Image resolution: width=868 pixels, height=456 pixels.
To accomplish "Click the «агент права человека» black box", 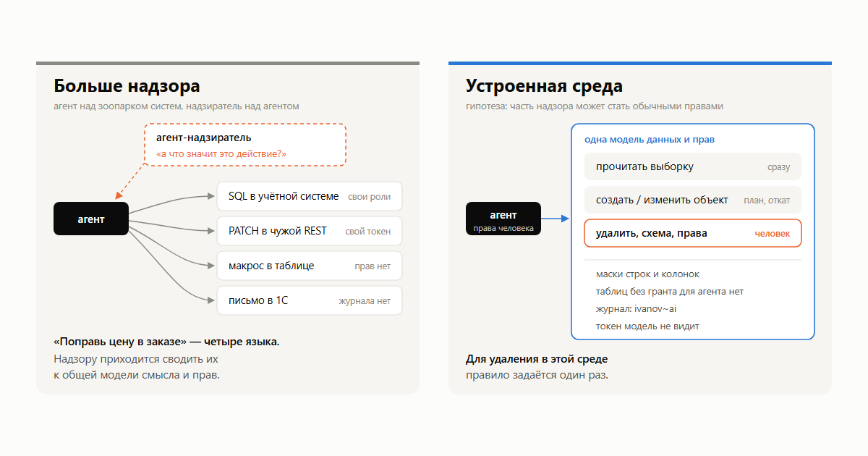I will pos(503,219).
